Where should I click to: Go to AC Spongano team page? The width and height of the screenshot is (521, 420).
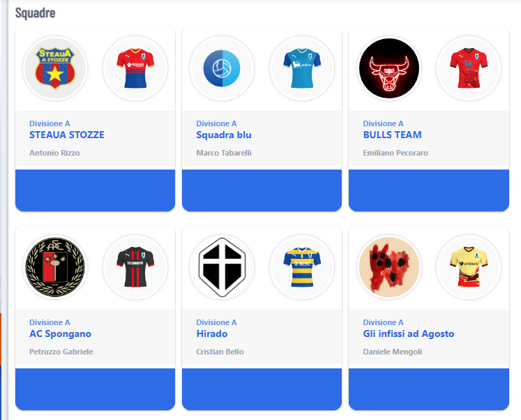(60, 334)
